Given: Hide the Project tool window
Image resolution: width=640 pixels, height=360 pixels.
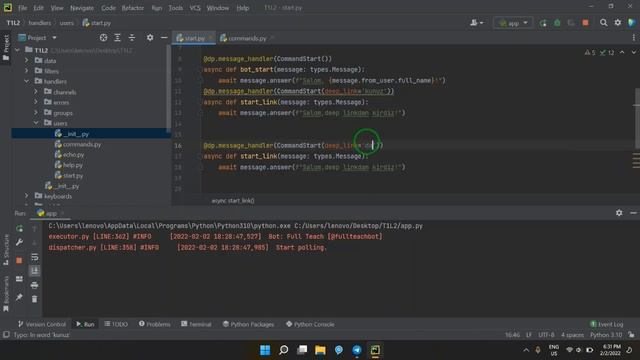Looking at the screenshot, I should click(164, 38).
